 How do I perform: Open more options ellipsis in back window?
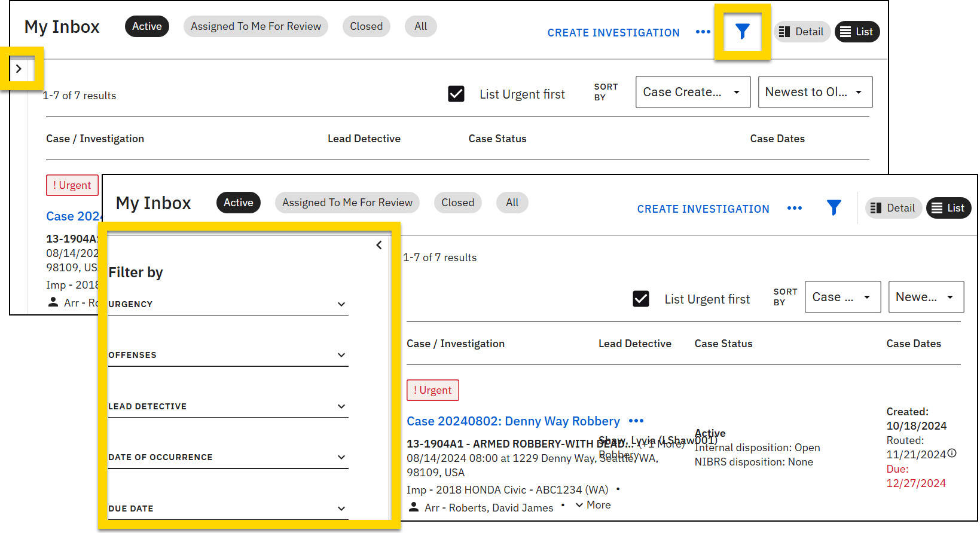703,32
